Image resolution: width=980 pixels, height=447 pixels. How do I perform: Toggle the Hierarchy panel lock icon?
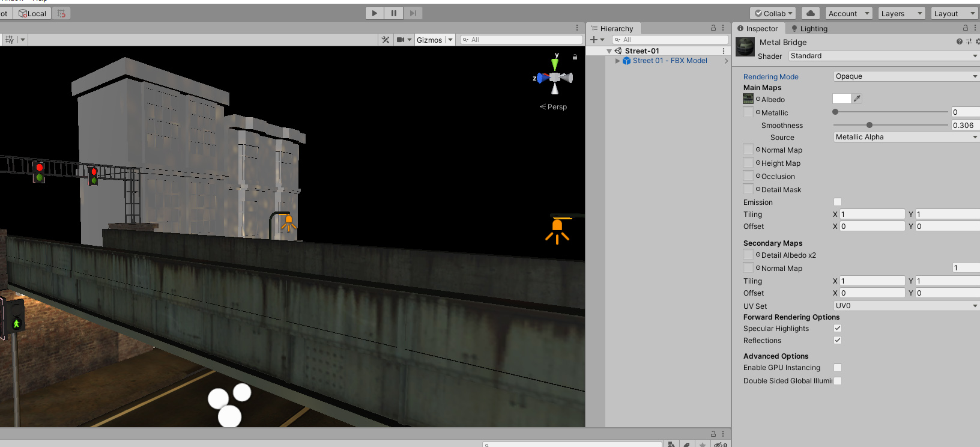713,28
